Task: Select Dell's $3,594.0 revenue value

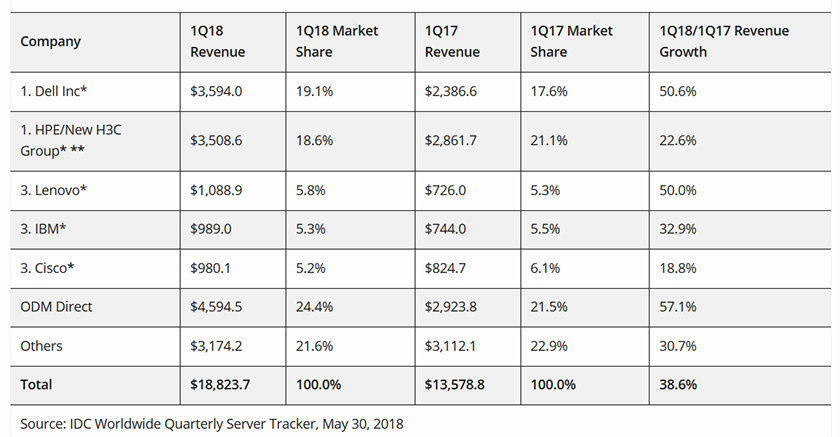Action: [216, 91]
